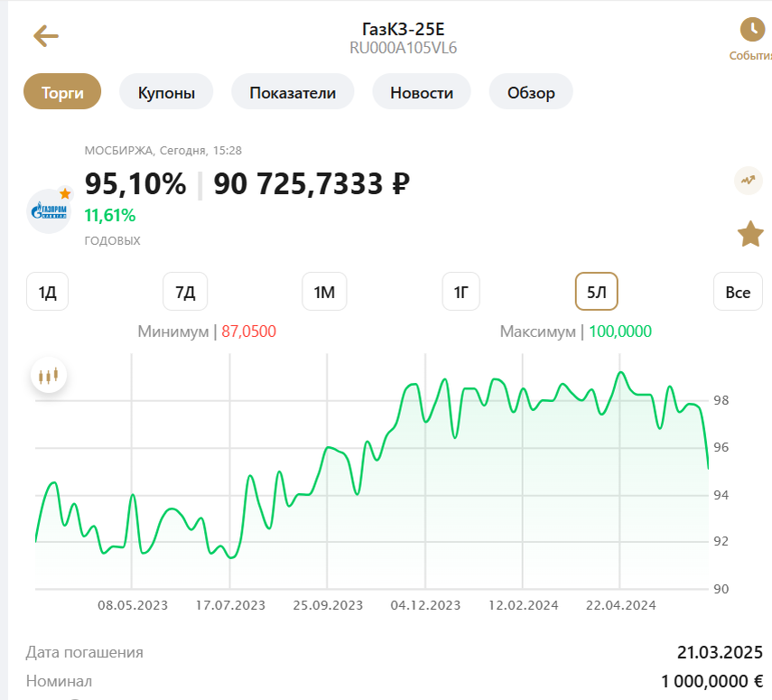Click the minimum value 87,0500
The height and width of the screenshot is (700, 772).
click(x=248, y=331)
